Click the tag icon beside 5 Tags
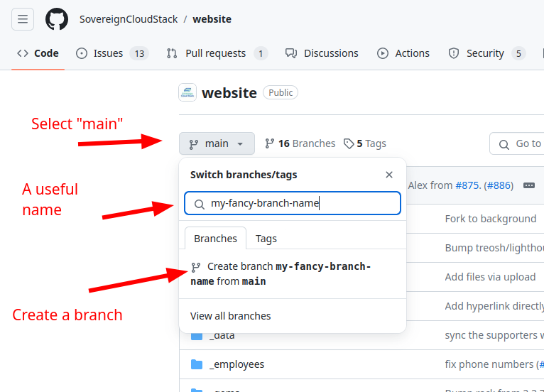This screenshot has height=392, width=544. tap(349, 143)
